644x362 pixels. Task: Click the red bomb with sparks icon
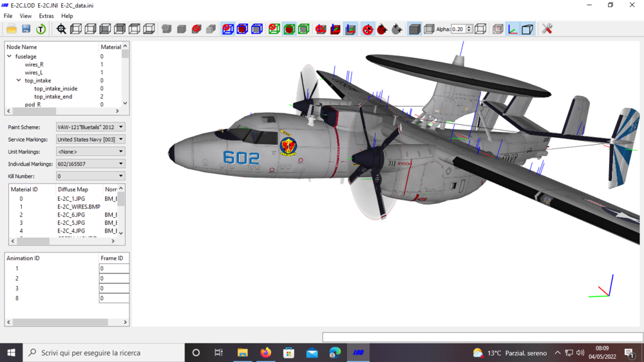(383, 29)
